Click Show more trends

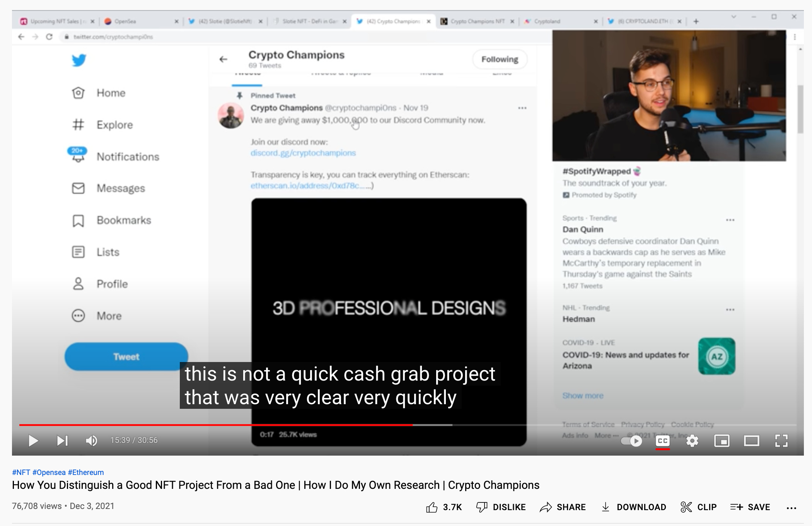click(x=583, y=396)
